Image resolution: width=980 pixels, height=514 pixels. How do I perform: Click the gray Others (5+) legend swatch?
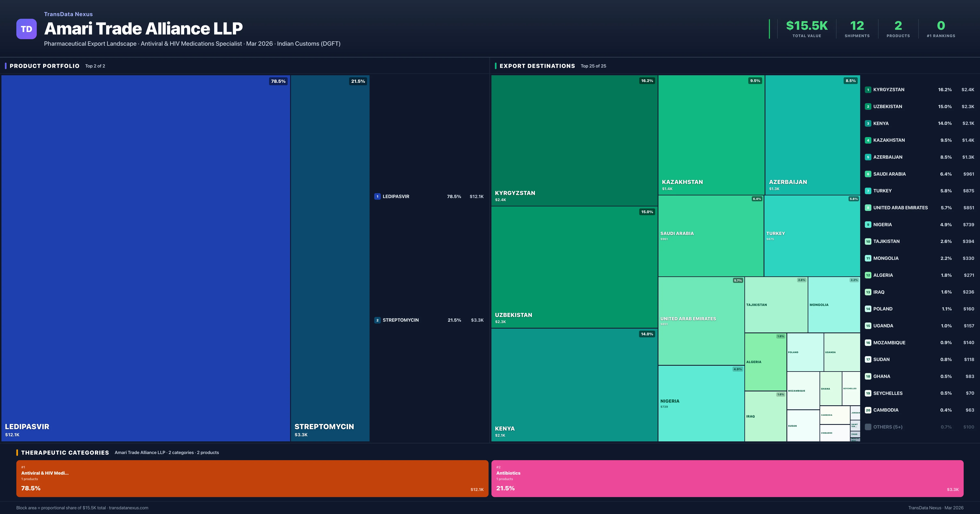[x=868, y=427]
